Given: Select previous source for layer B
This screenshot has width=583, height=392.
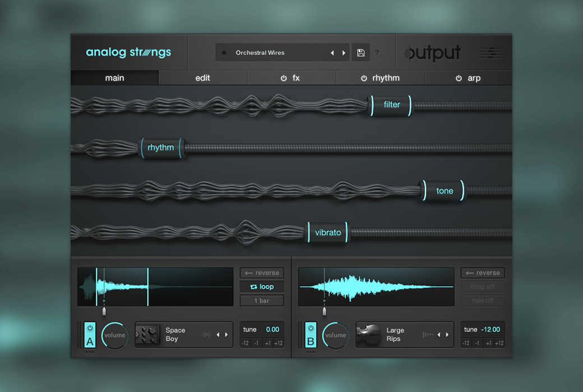Looking at the screenshot, I should click(439, 335).
